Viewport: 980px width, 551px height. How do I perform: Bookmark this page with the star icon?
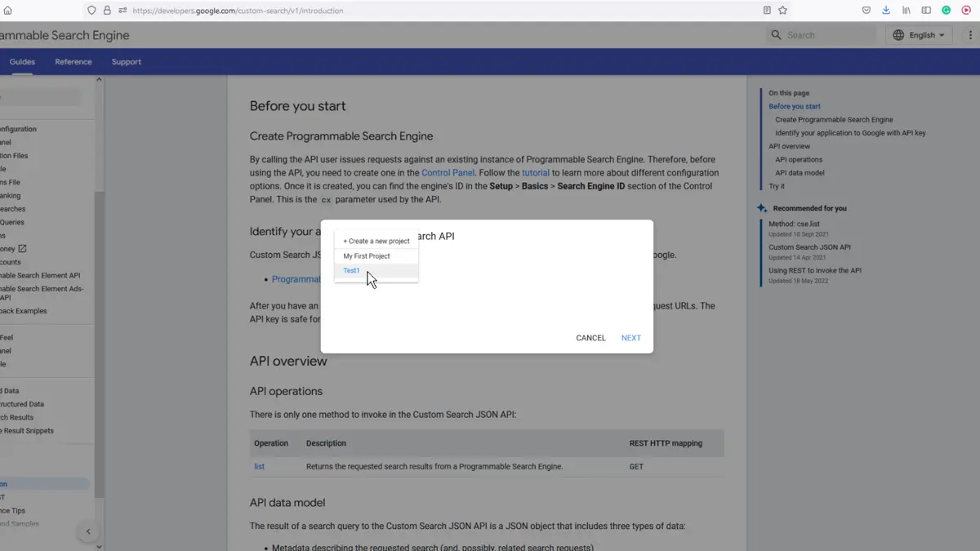tap(782, 11)
